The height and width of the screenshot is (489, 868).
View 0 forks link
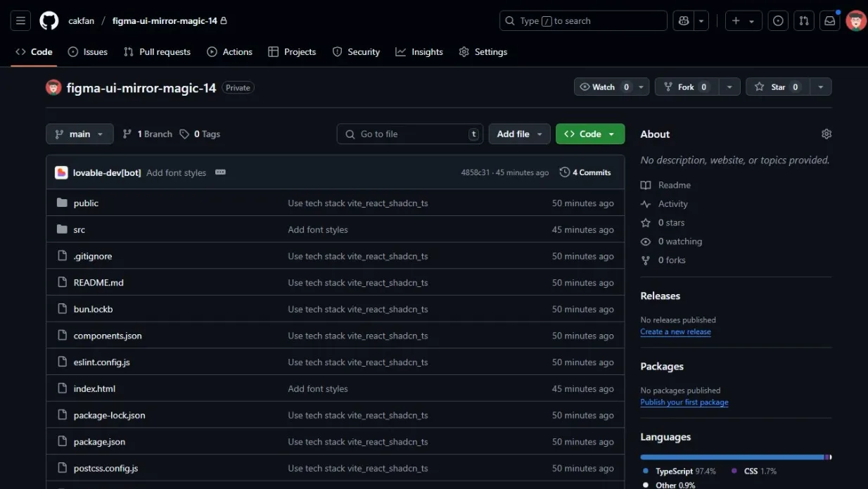663,260
